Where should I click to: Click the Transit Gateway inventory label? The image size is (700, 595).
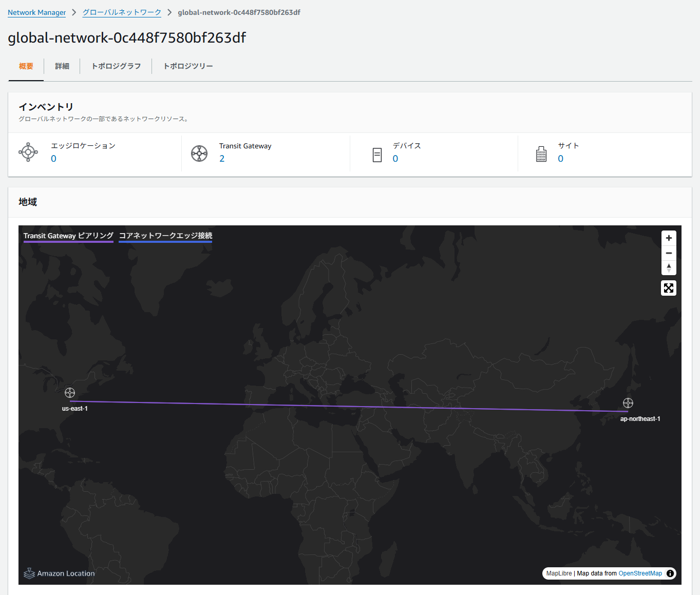245,146
